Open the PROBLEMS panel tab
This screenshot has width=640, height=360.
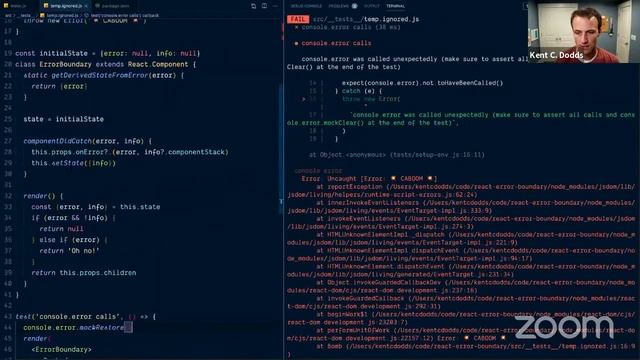click(x=338, y=6)
